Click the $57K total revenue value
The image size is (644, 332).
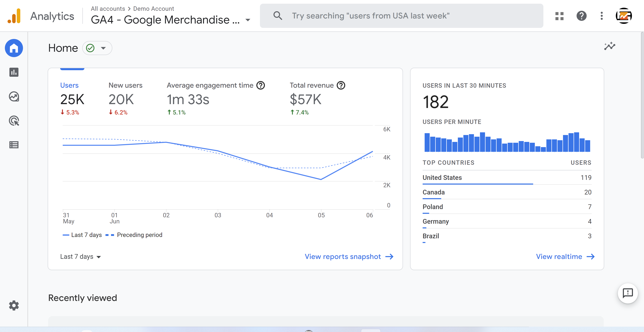coord(305,99)
